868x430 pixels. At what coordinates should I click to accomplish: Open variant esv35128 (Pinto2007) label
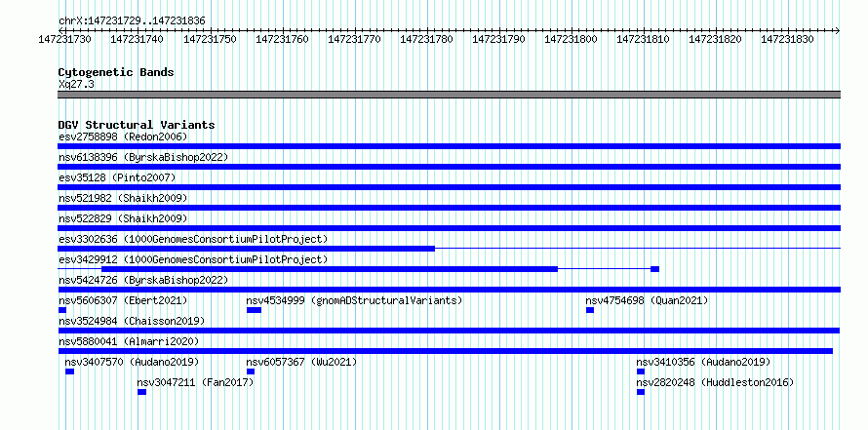117,177
